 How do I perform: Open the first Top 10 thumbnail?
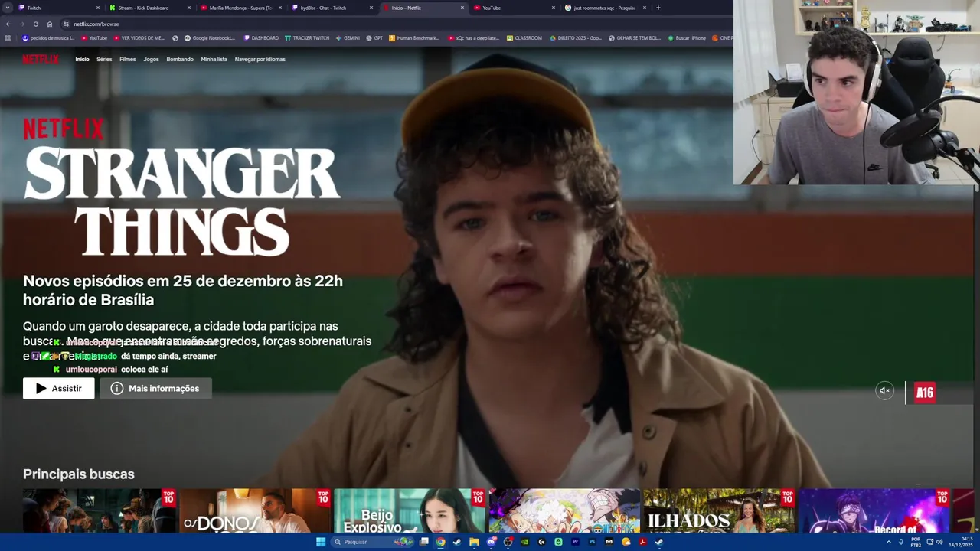(x=100, y=510)
